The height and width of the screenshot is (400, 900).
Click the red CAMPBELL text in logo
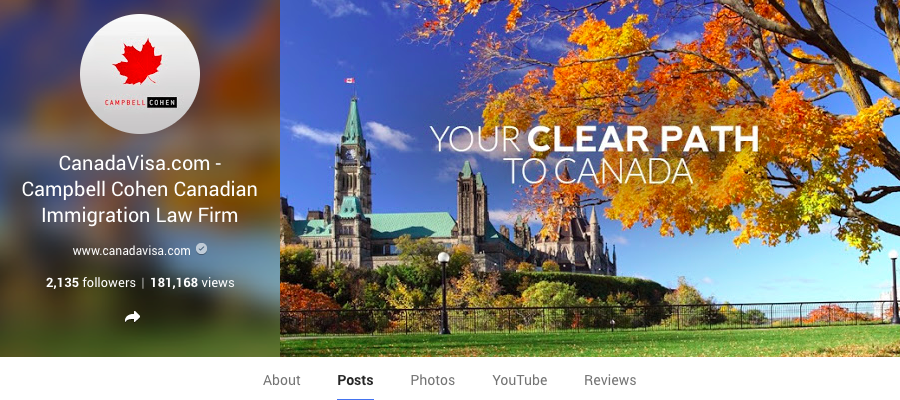click(126, 103)
